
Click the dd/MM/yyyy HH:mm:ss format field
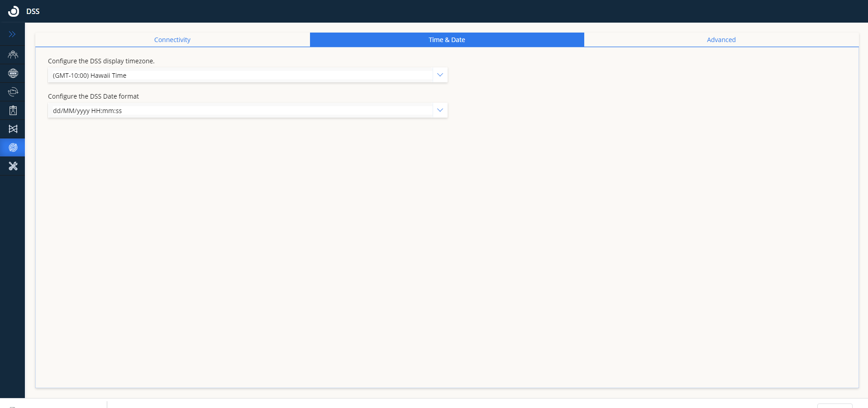click(240, 111)
